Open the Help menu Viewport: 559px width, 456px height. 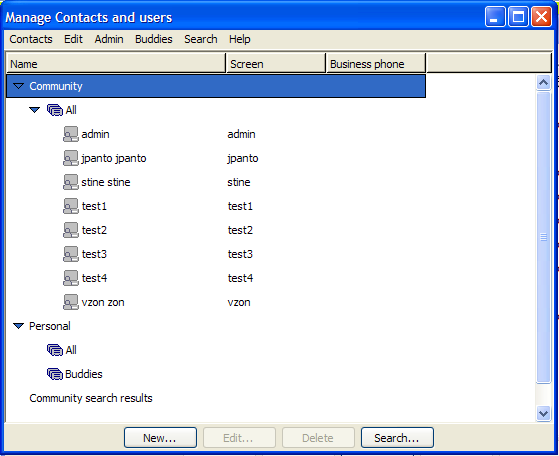click(x=240, y=39)
